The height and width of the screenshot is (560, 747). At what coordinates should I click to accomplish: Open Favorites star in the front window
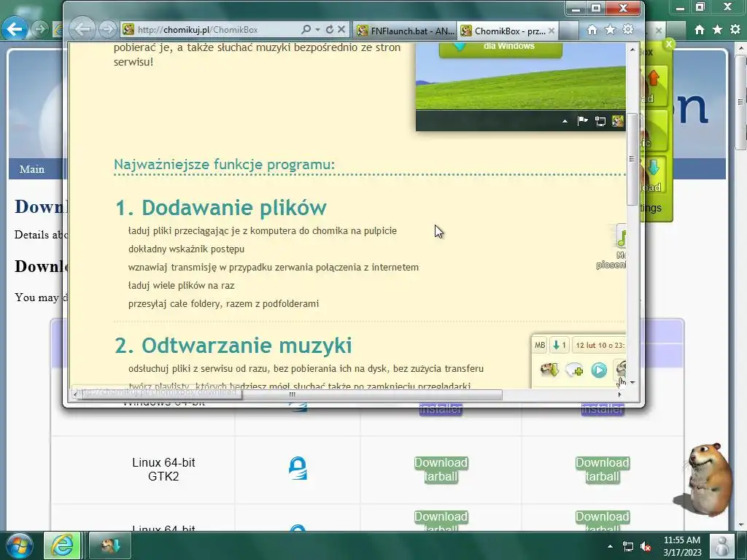[611, 30]
